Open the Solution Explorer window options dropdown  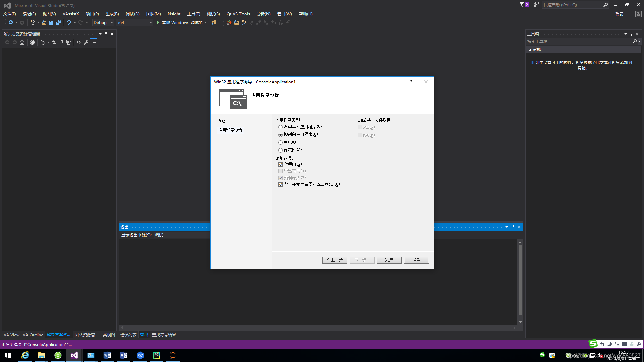[100, 34]
